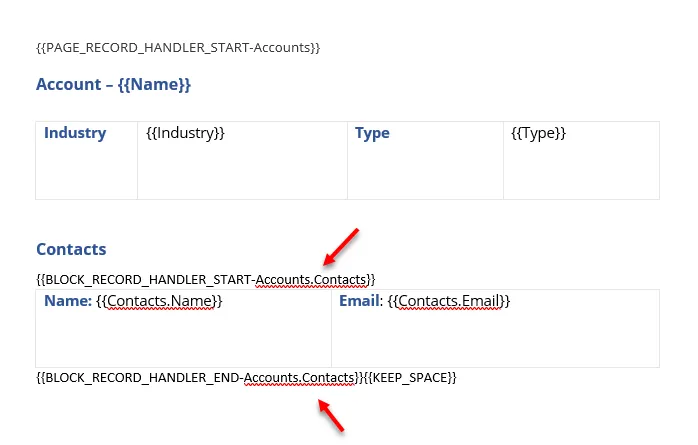Click the Industry label cell

tap(86, 160)
